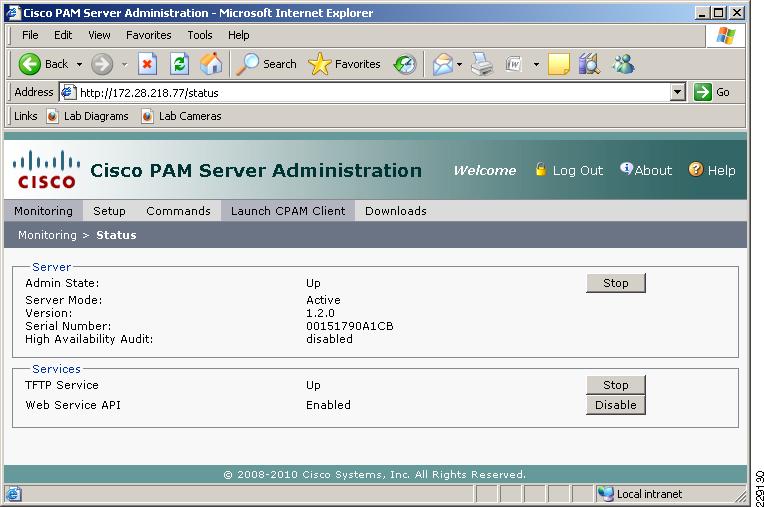Click the yellow Discuss note icon
Viewport: 764px width, 507px height.
point(559,64)
